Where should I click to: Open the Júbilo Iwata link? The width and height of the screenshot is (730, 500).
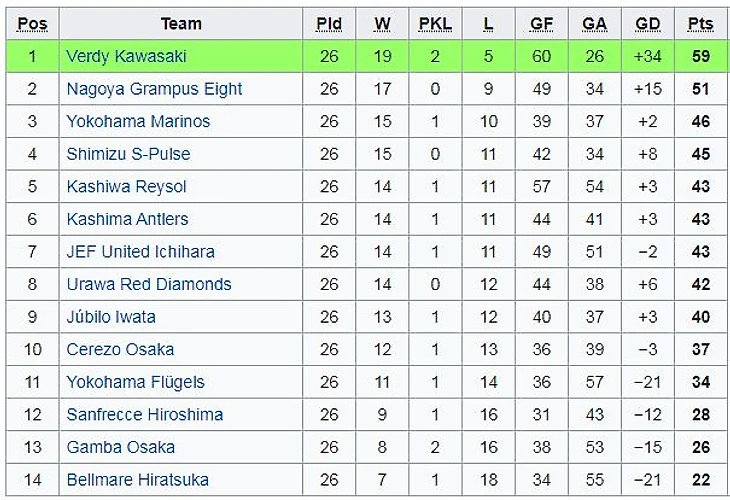click(x=111, y=317)
